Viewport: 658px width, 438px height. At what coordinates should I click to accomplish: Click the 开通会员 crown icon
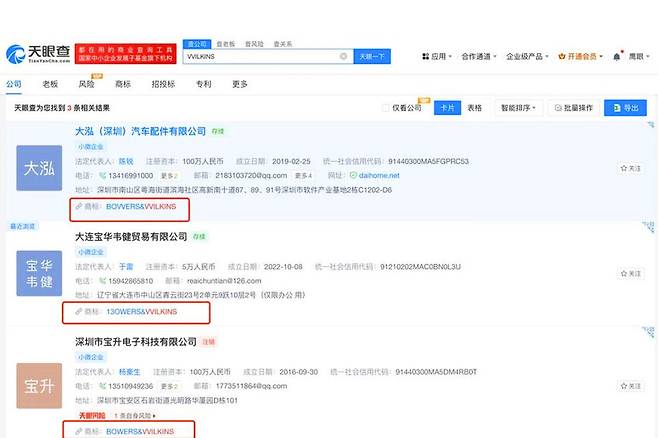point(562,56)
